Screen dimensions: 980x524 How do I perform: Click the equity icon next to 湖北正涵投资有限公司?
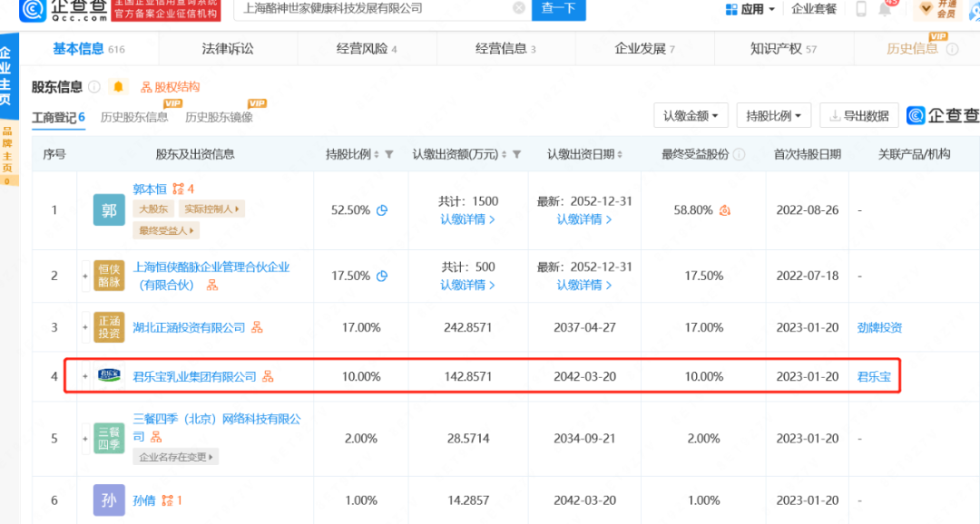pyautogui.click(x=257, y=327)
